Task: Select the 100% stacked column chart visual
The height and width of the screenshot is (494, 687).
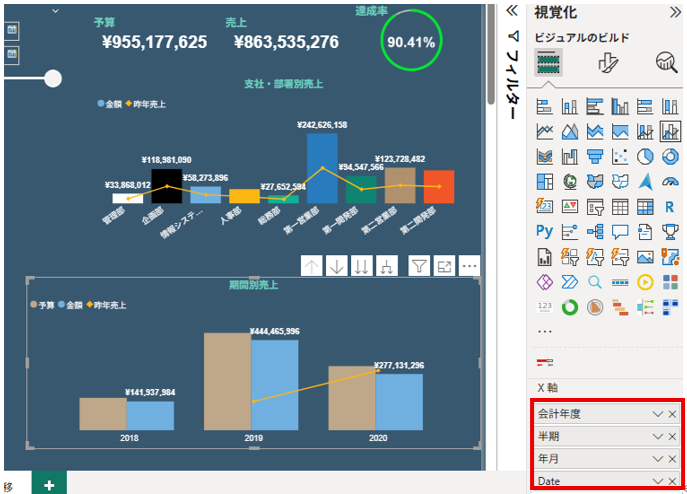Action: [x=670, y=107]
